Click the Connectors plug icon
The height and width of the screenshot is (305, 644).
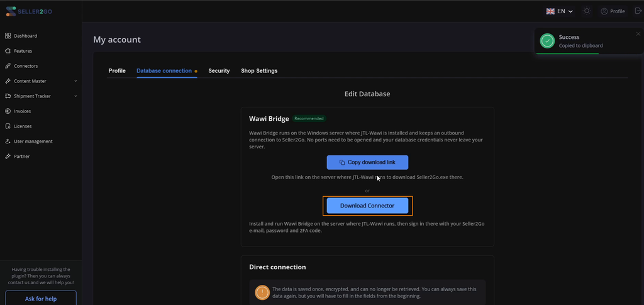[x=8, y=66]
